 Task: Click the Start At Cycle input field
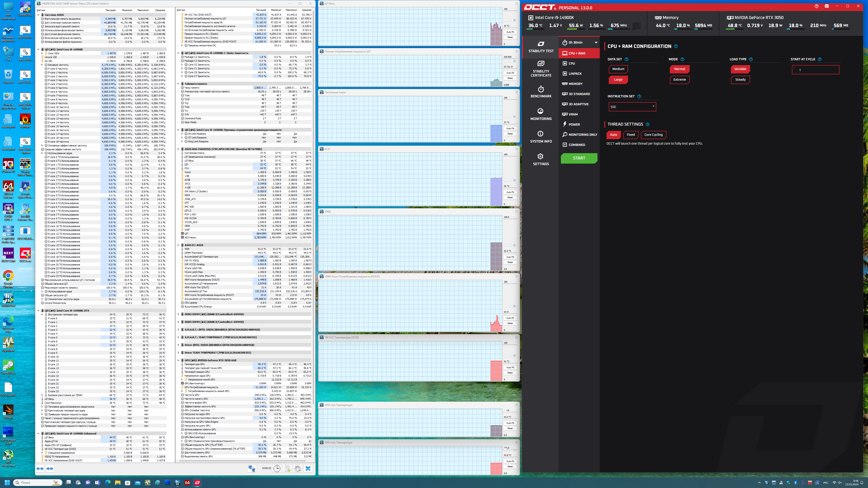[x=815, y=70]
